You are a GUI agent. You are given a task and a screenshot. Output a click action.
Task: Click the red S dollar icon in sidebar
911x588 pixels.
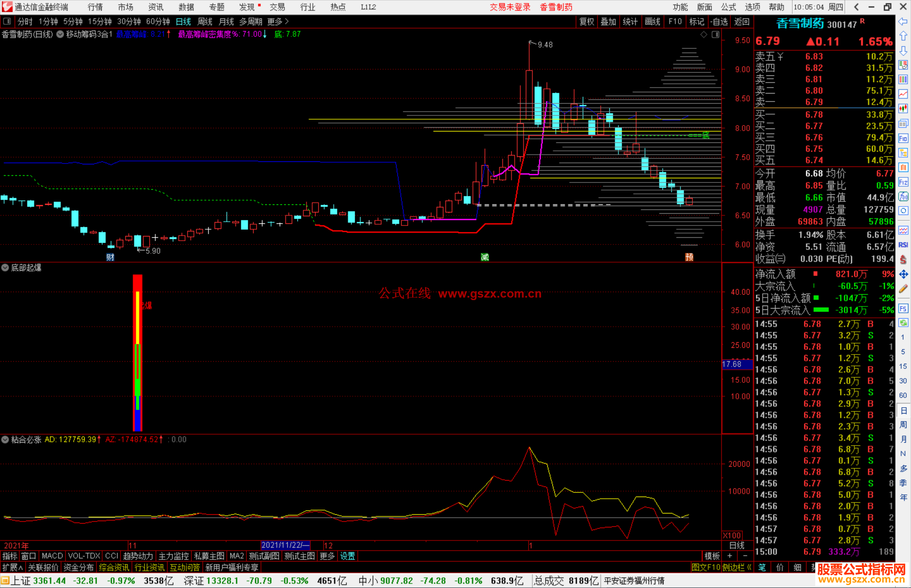tap(903, 260)
